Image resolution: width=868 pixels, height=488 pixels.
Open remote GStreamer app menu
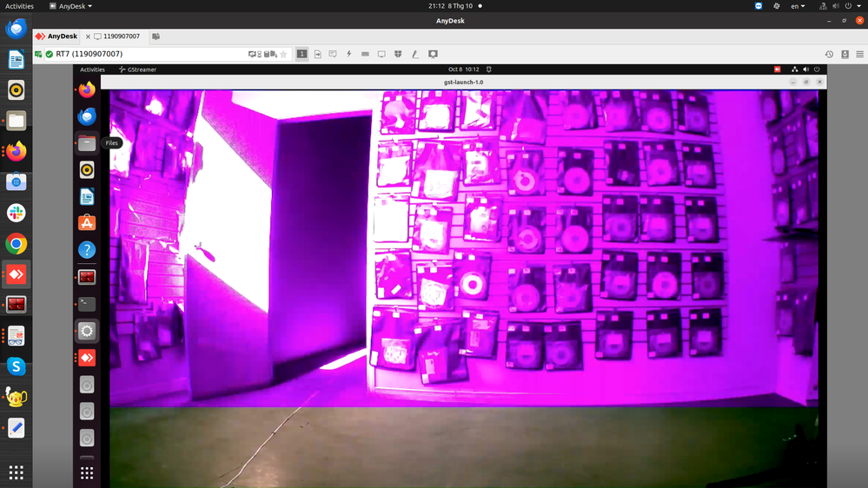pyautogui.click(x=138, y=69)
